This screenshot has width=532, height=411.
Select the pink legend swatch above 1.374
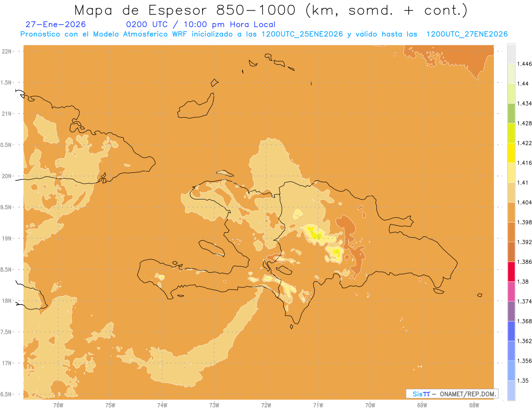[511, 291]
